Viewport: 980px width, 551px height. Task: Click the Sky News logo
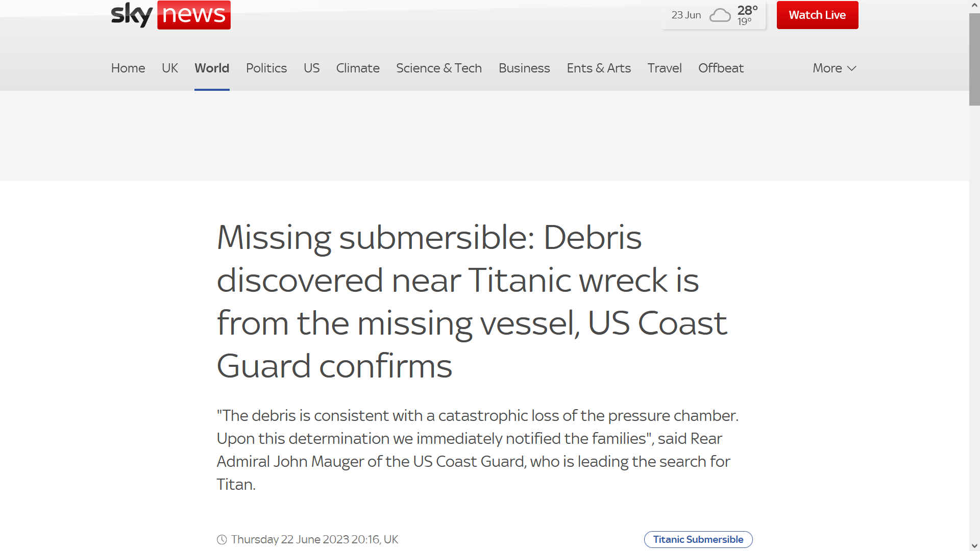(x=170, y=15)
